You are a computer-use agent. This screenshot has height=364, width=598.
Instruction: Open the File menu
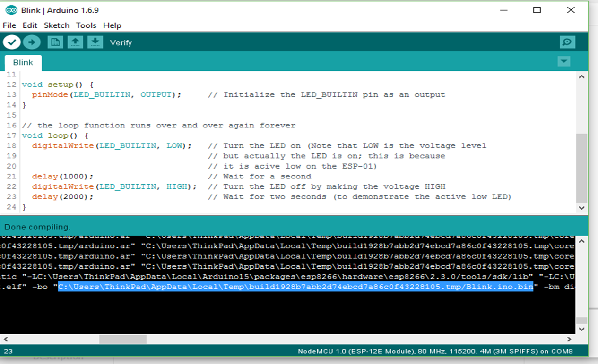9,25
